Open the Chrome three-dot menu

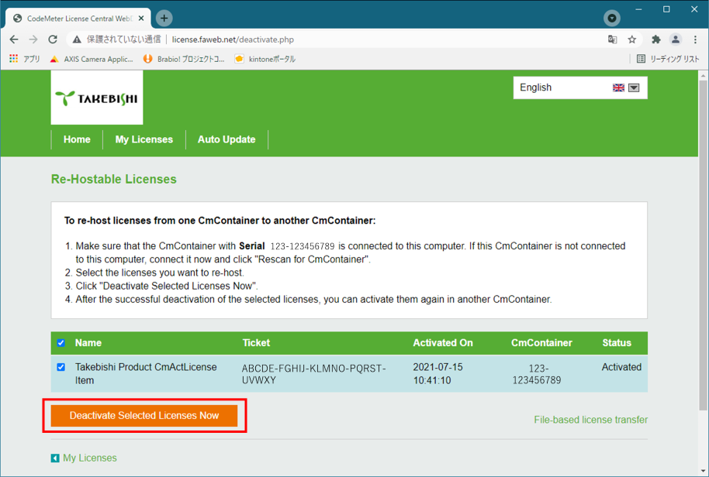click(x=695, y=40)
